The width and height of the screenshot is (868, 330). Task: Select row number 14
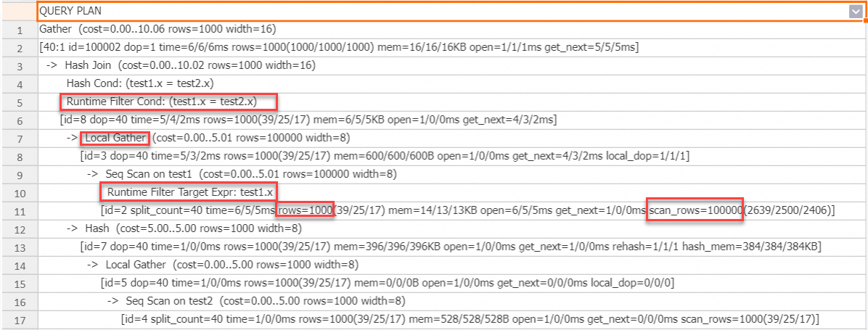tap(18, 265)
